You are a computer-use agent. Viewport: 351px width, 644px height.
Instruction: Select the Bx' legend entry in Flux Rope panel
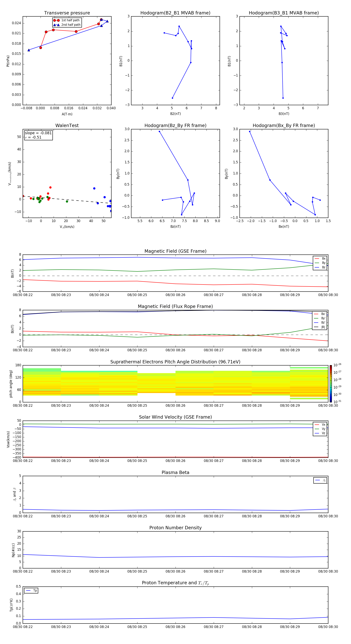(x=320, y=314)
